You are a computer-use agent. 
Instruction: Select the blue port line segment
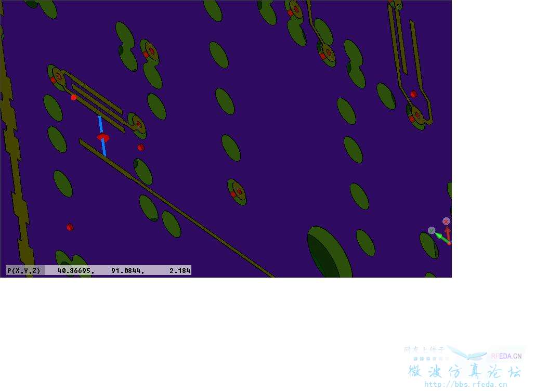(x=101, y=125)
